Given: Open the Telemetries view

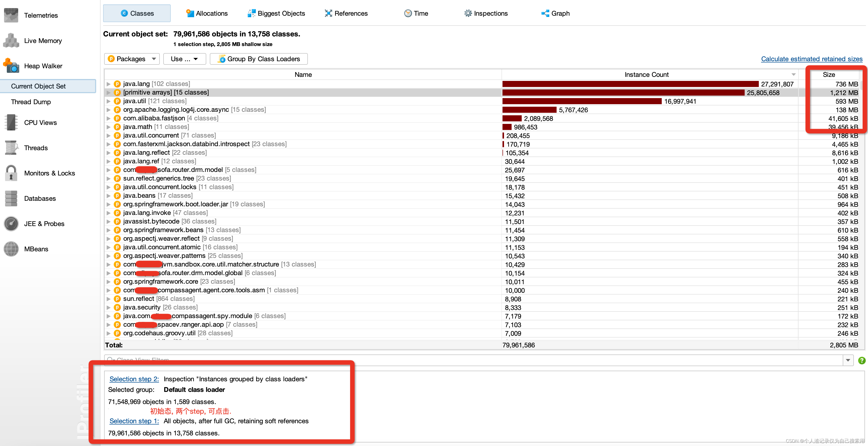Looking at the screenshot, I should coord(41,15).
